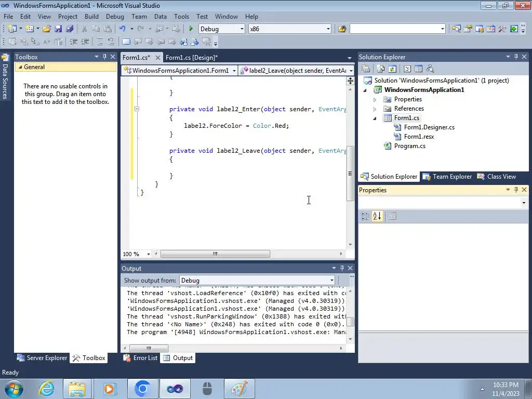Open the Debug menu
532x399 pixels.
click(x=115, y=16)
